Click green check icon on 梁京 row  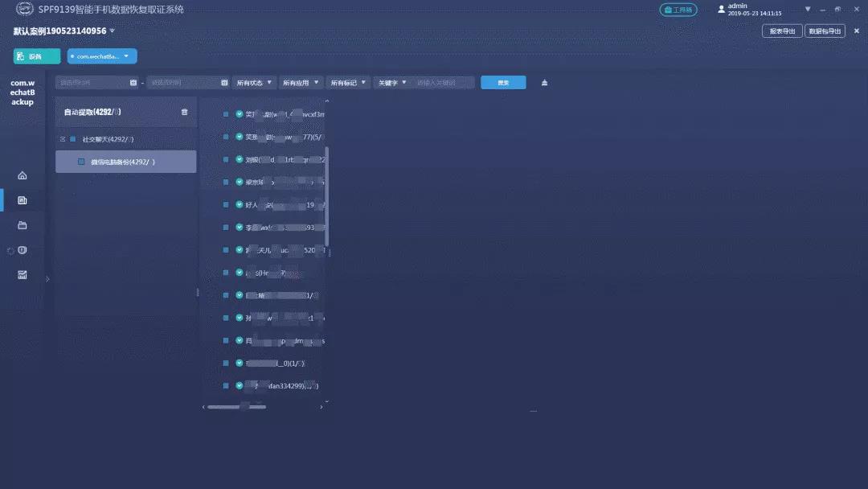tap(240, 182)
